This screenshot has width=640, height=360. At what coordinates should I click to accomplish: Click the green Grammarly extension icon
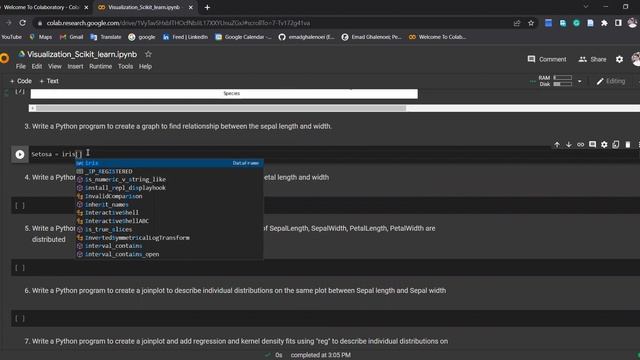pyautogui.click(x=576, y=23)
